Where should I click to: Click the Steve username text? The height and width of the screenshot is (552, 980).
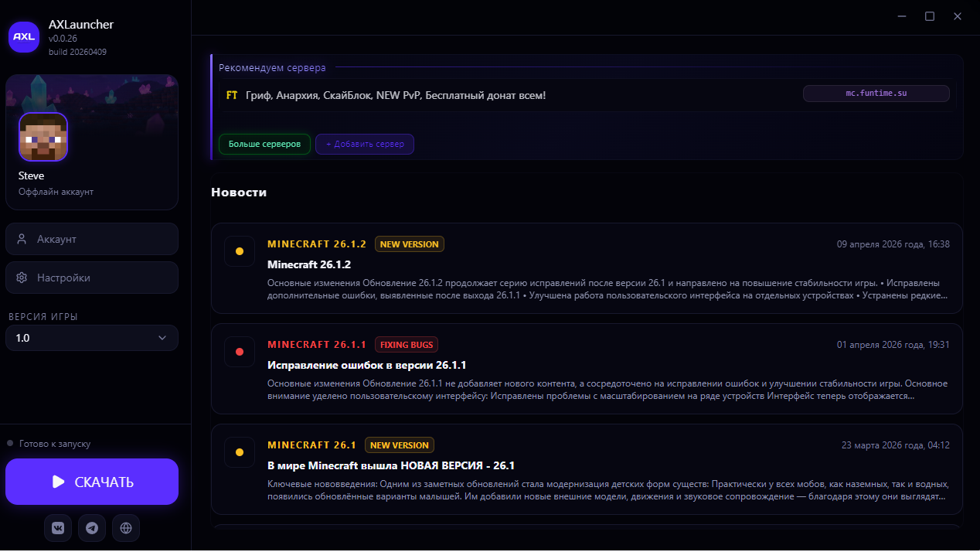point(31,175)
